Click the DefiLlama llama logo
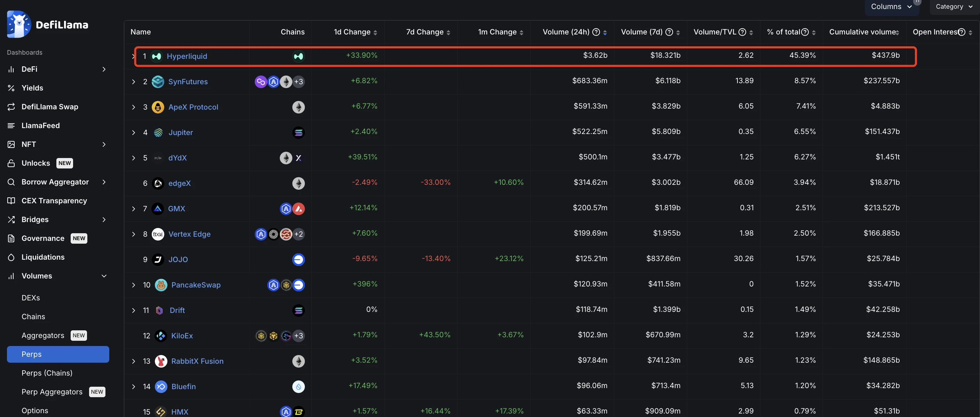Viewport: 980px width, 417px height. [x=19, y=24]
